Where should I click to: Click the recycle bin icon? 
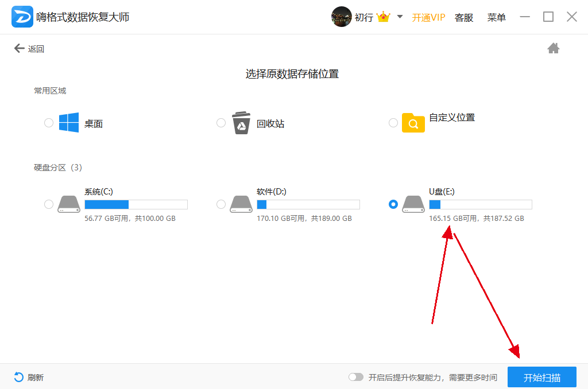pos(241,123)
